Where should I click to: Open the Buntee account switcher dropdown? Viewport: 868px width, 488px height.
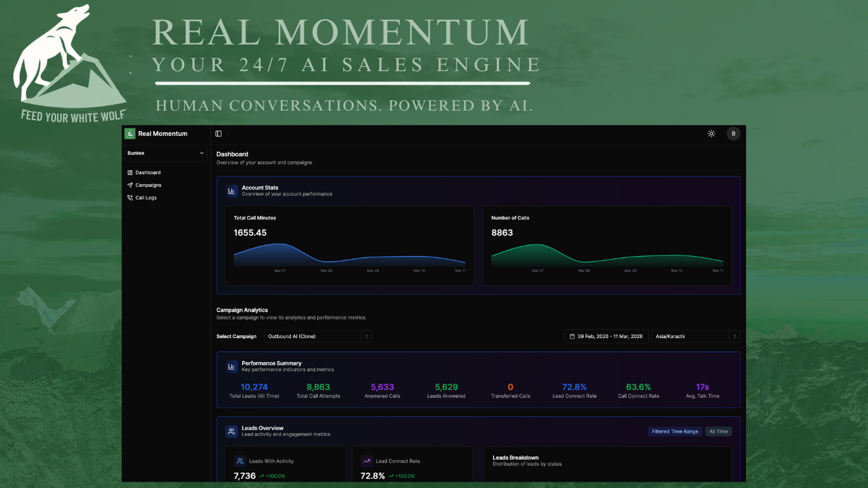[166, 153]
